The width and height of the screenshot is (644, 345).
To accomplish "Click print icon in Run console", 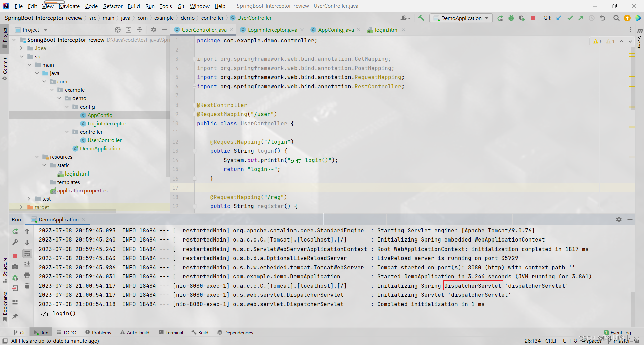I will tap(27, 275).
